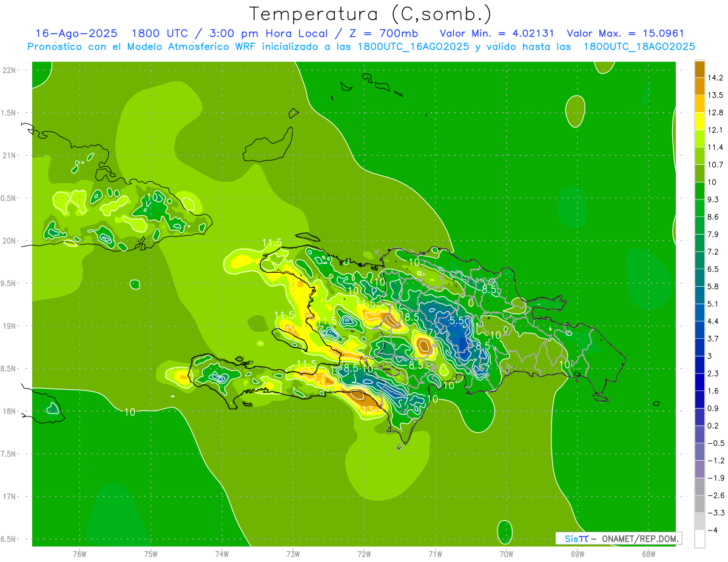Click the "0.9" value on the color scale

click(713, 408)
